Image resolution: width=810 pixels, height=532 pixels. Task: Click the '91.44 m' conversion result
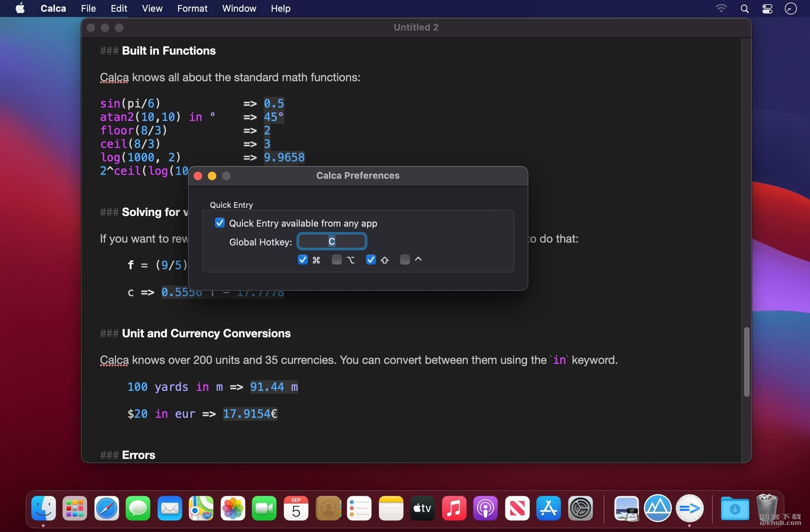274,387
